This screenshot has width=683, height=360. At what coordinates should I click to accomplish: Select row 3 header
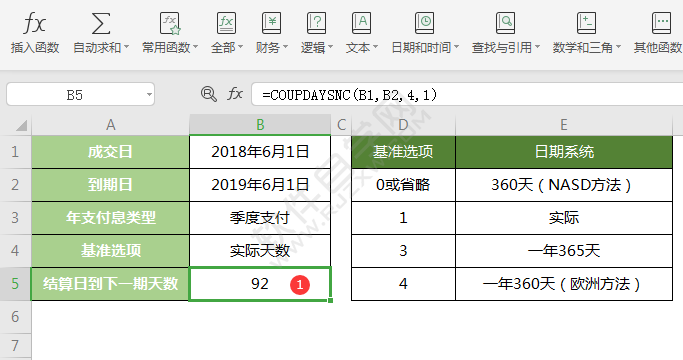point(15,217)
